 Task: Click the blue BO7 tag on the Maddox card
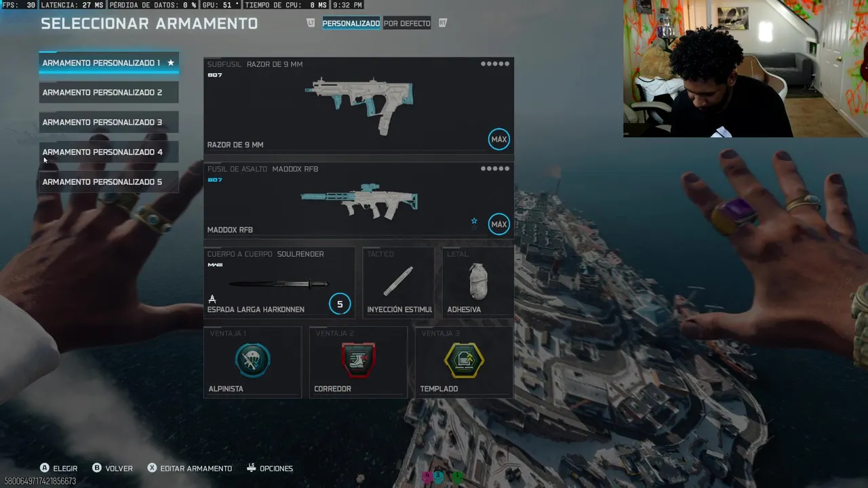click(214, 180)
